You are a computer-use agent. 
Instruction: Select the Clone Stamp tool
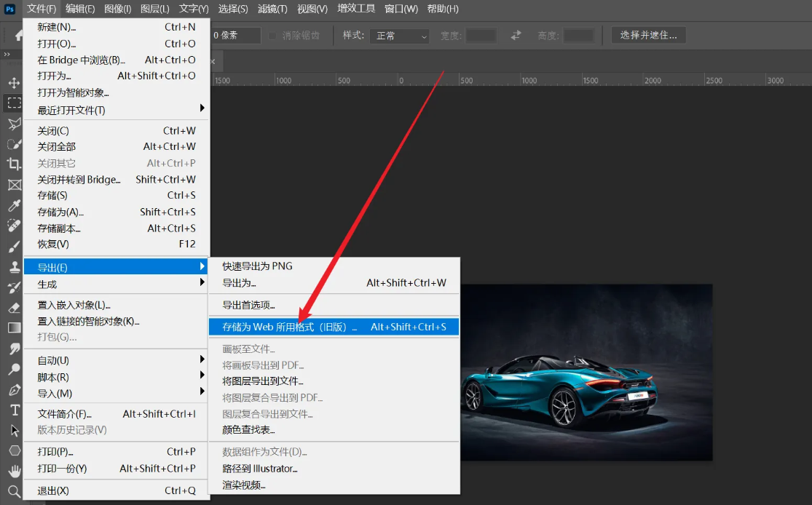click(14, 267)
